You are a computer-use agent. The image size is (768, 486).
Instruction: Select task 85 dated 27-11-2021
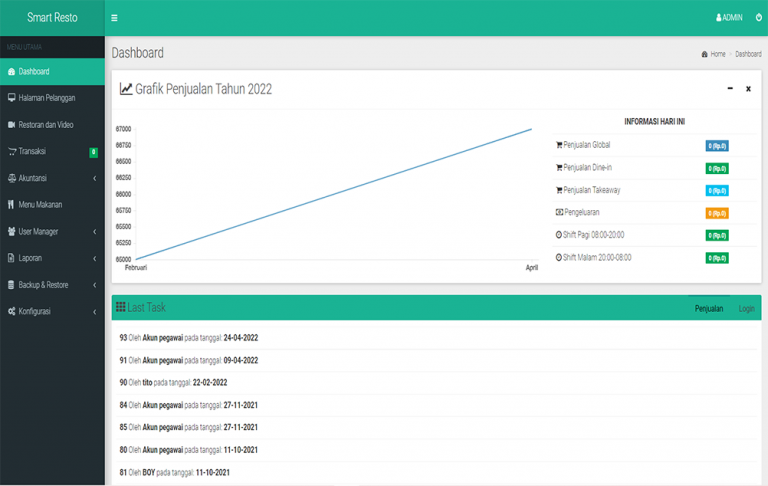tap(436, 428)
